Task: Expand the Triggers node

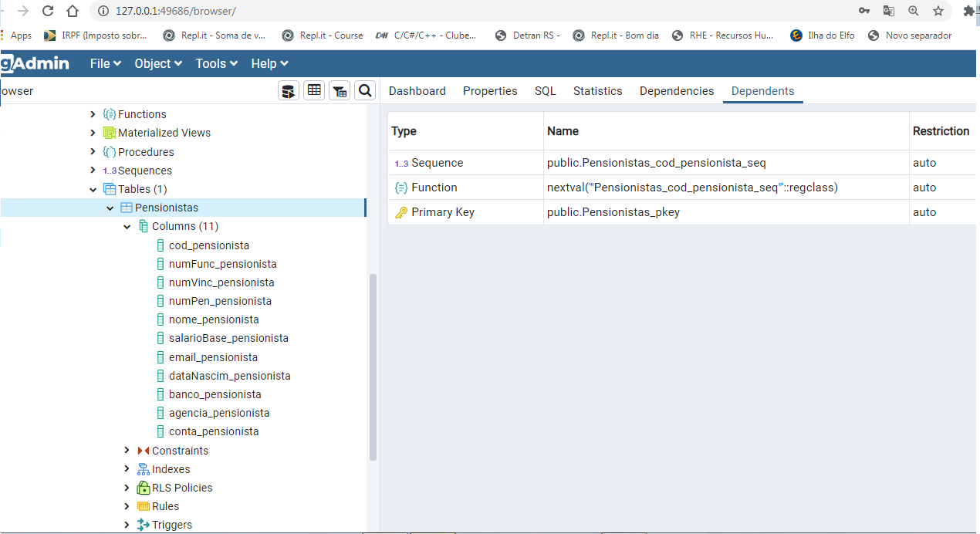Action: pyautogui.click(x=127, y=525)
